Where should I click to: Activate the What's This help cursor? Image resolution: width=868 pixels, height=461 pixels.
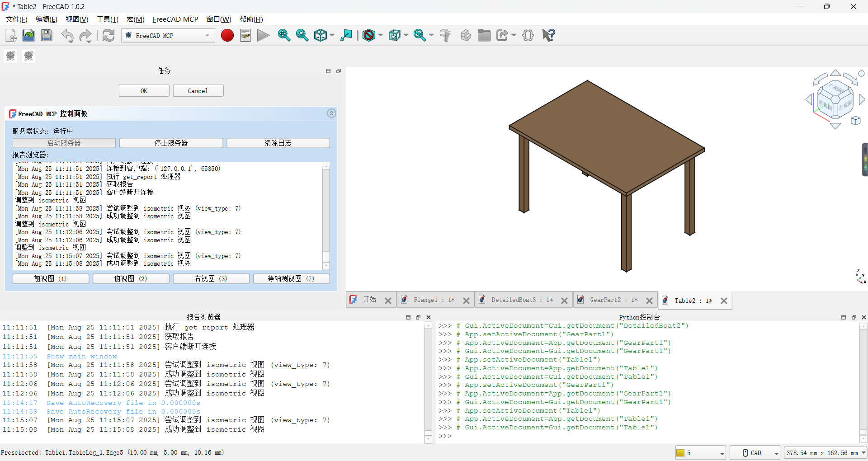click(x=547, y=35)
